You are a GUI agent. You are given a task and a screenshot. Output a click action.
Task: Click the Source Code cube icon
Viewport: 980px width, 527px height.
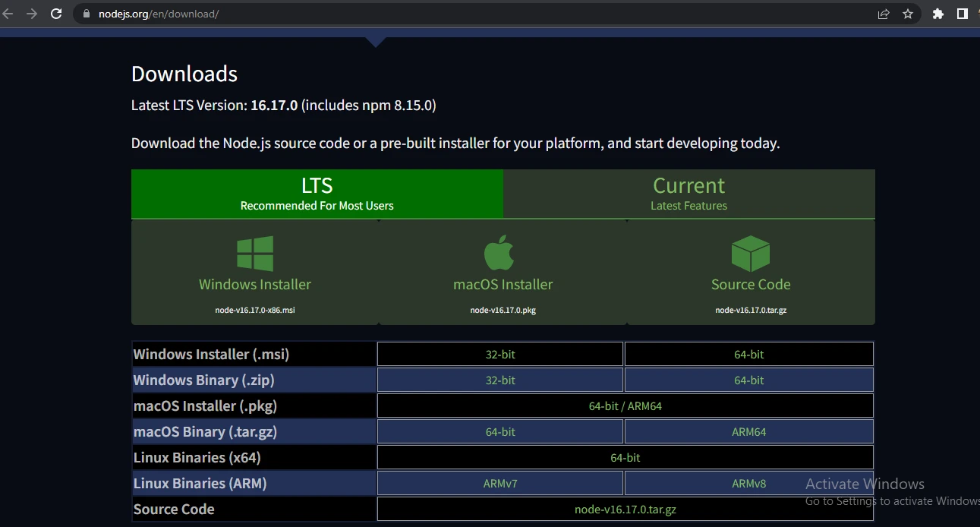pos(751,253)
